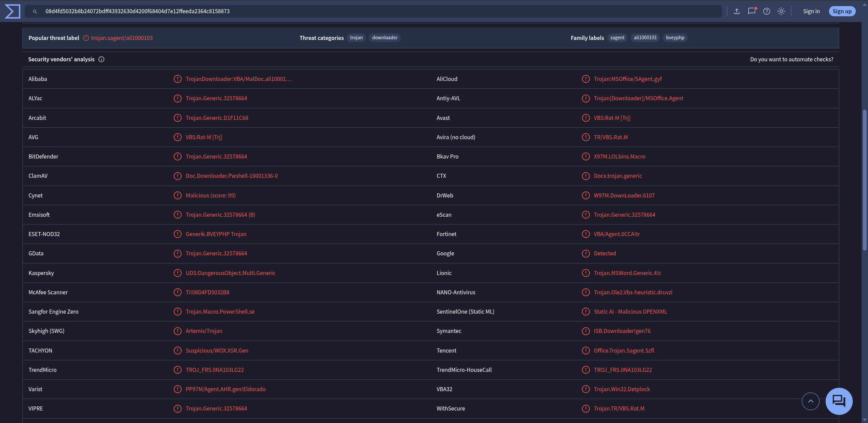Click the Generik.BVEYPHP Trojan detection
Viewport: 868px width, 423px height.
tap(216, 234)
